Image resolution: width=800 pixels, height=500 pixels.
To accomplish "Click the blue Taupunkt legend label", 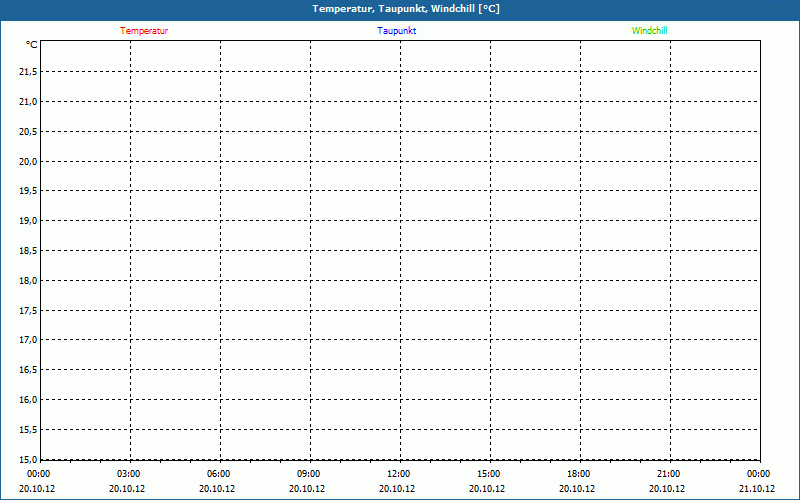I will pyautogui.click(x=396, y=31).
